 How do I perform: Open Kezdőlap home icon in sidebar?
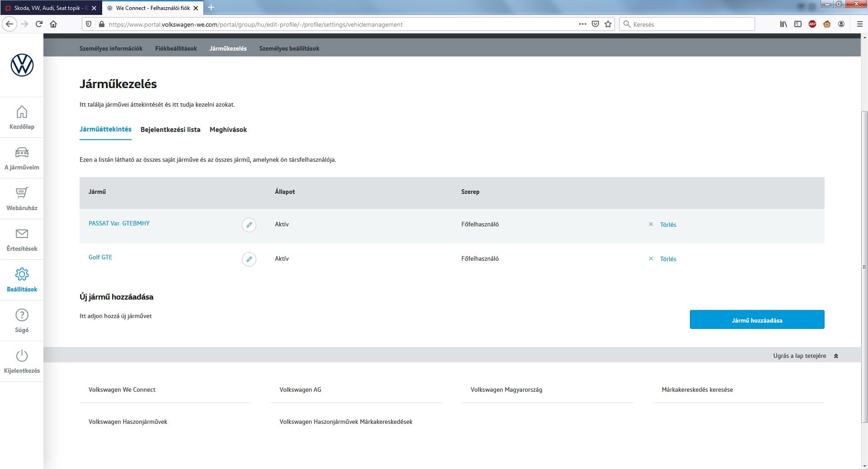point(22,112)
